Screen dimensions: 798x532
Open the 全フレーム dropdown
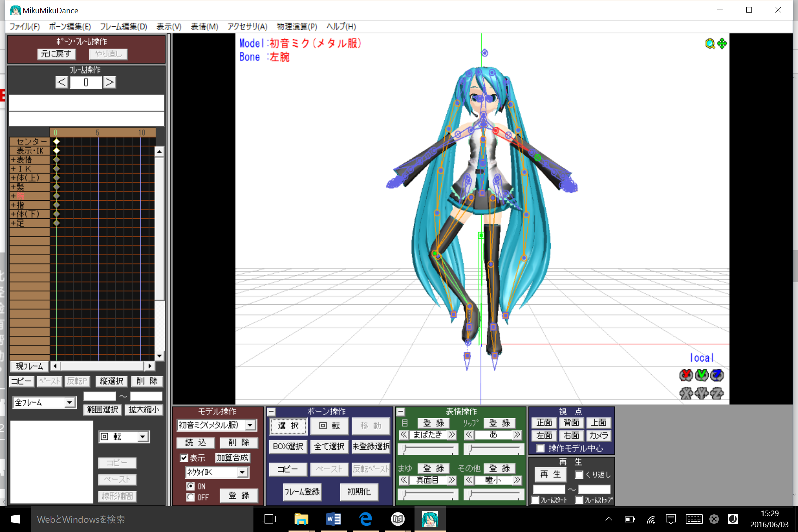click(69, 402)
